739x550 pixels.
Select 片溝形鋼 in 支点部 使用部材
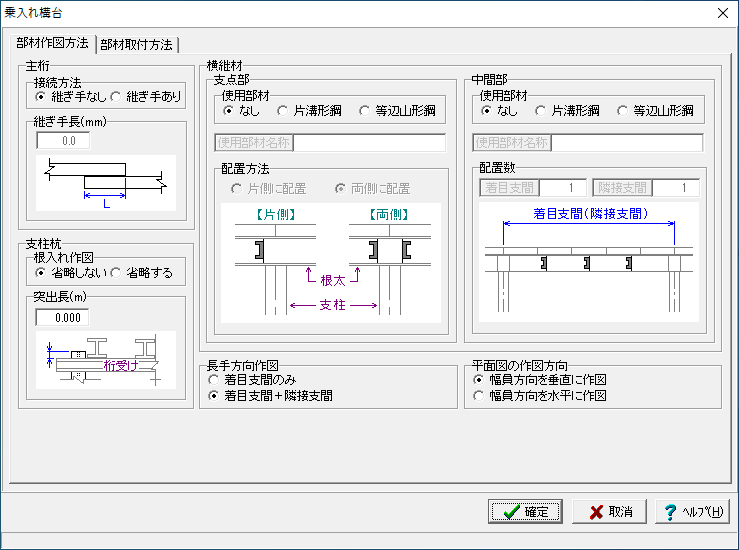coord(309,111)
